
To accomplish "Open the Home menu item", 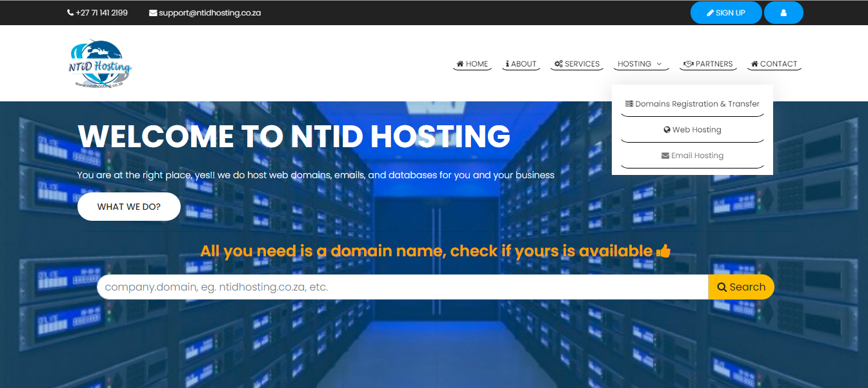I will point(472,64).
